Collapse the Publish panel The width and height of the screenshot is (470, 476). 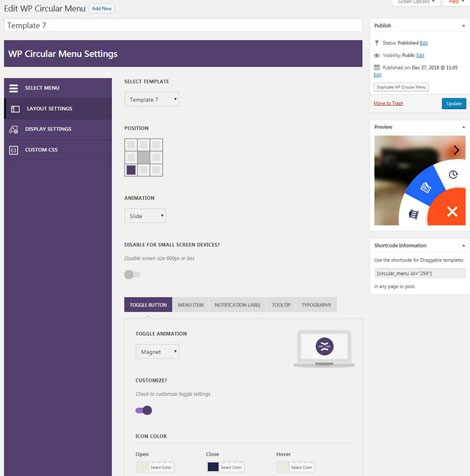[463, 26]
